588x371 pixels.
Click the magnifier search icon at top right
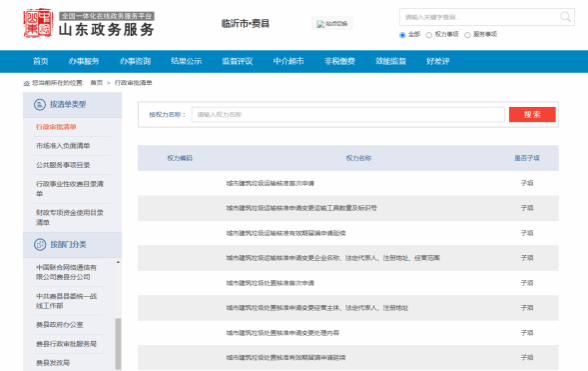coord(565,17)
